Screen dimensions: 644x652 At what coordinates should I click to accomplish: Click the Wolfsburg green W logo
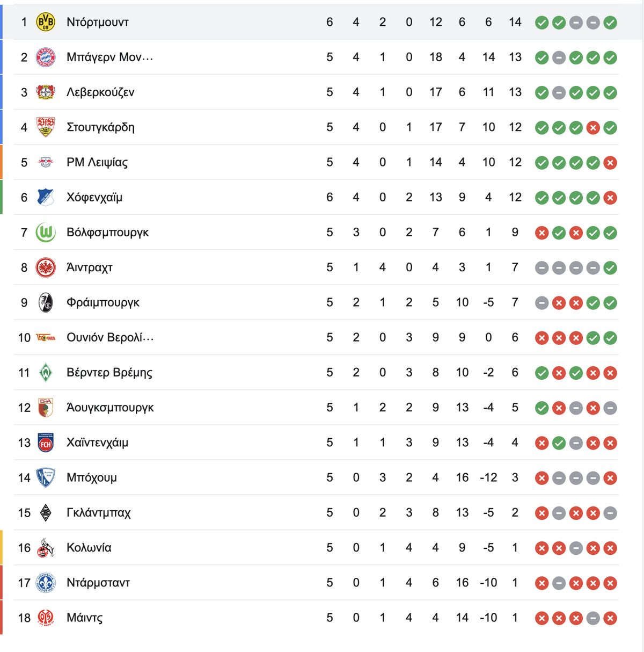pos(46,233)
